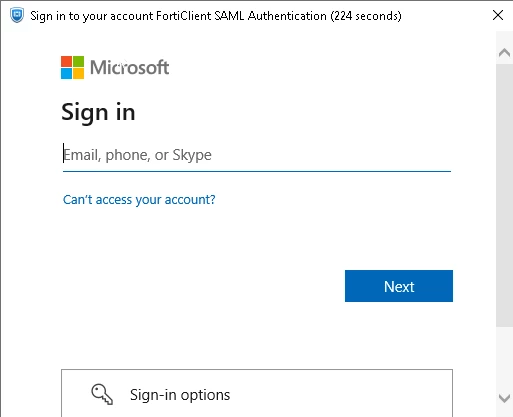The image size is (513, 417).
Task: Close the FortiClient SAML Authentication window
Action: pos(498,15)
